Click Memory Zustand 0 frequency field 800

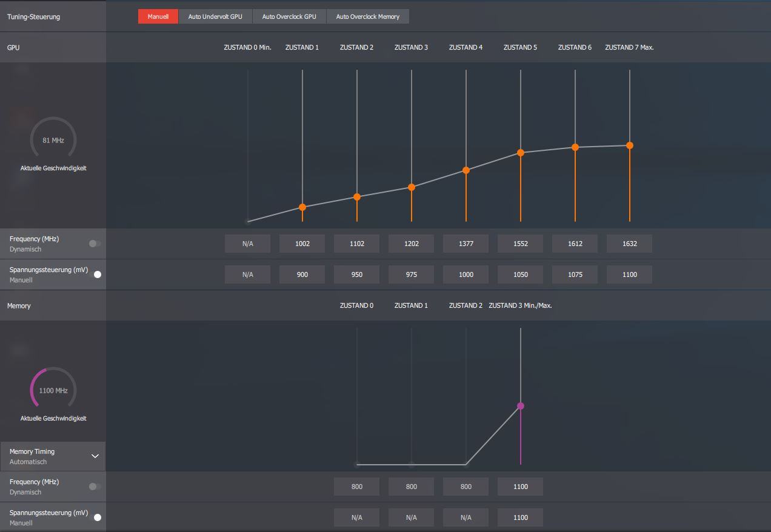click(x=357, y=487)
